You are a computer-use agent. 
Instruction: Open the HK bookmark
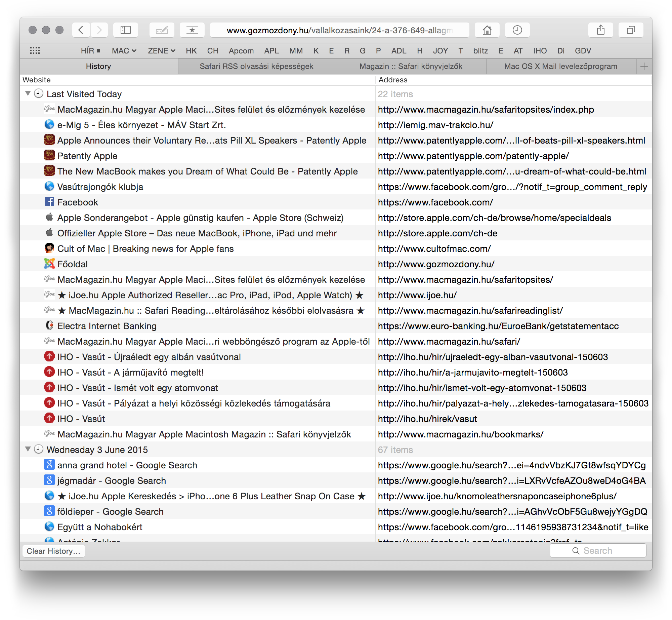click(x=191, y=51)
